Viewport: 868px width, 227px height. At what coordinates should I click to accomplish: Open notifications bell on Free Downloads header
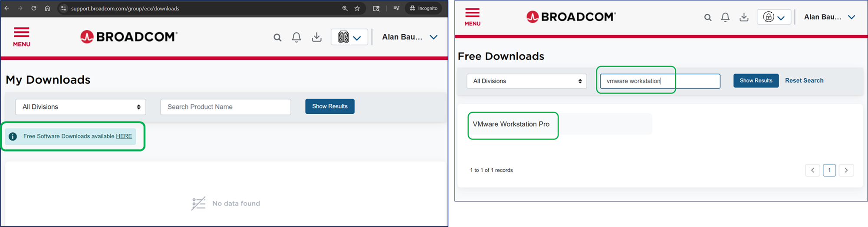coord(725,17)
